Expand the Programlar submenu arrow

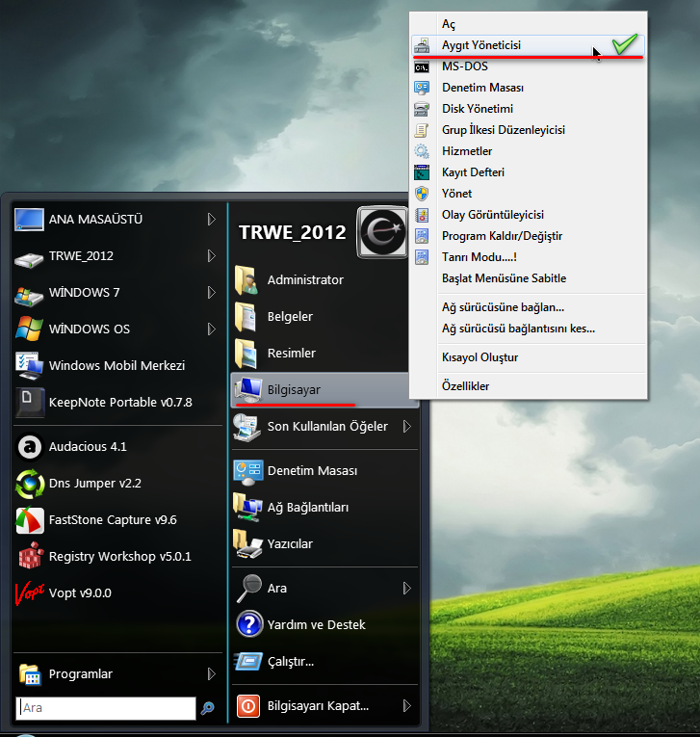pos(212,674)
